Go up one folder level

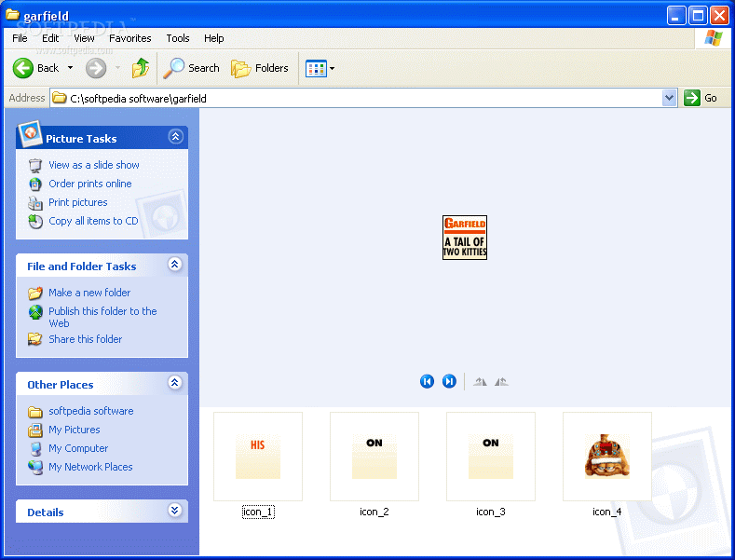tap(140, 68)
